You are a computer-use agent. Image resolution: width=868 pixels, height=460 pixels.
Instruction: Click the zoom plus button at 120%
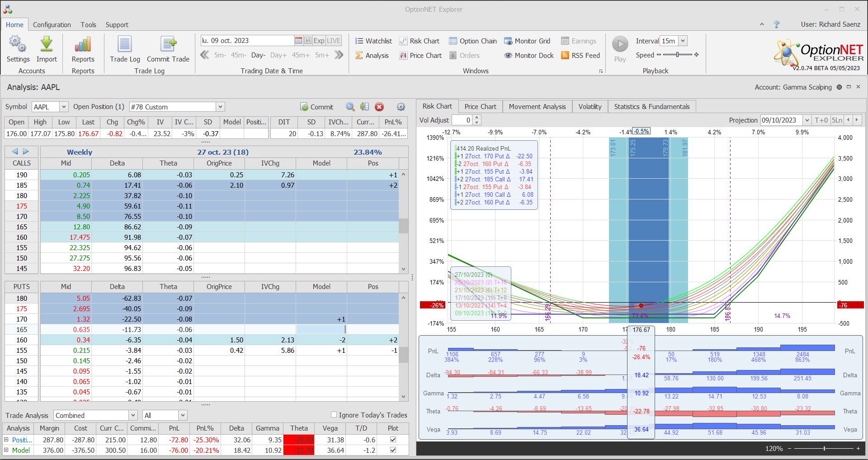pos(858,449)
